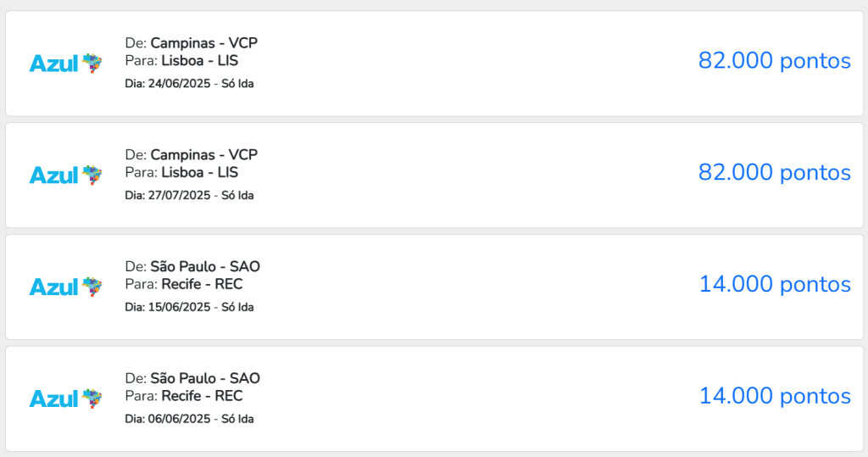The height and width of the screenshot is (457, 868).
Task: Click the date text 'Dia: 24/06/2025 - Só Ida'
Action: click(x=189, y=84)
